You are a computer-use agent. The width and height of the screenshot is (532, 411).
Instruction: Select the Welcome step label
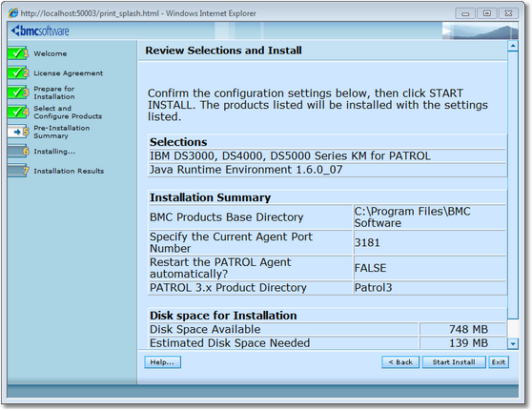pos(51,53)
